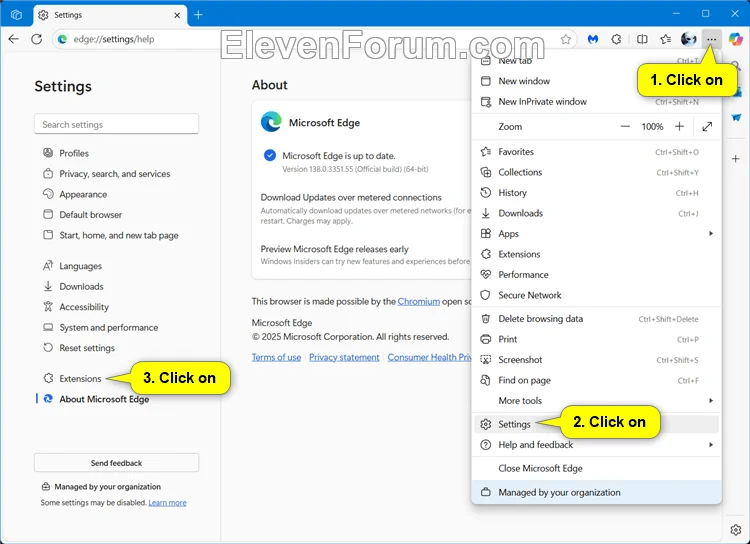Decrease zoom with the minus button

[x=625, y=127]
